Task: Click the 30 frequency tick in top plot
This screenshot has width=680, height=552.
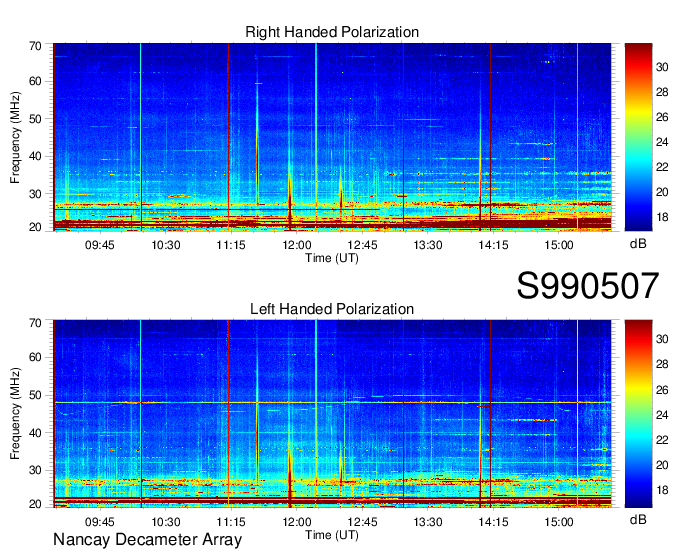Action: [x=35, y=194]
